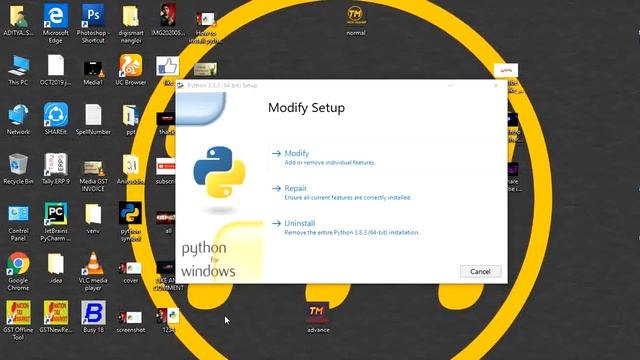Screen dimensions: 640x360
Task: Select the advance TM desktop icon
Action: (x=318, y=319)
